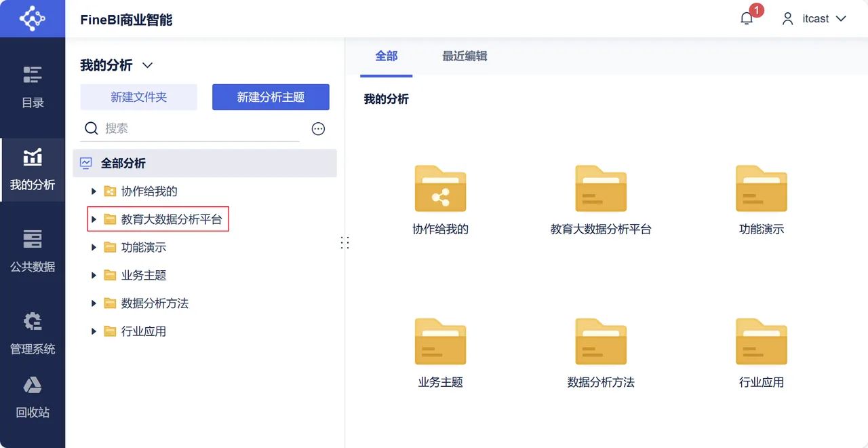Click the 行业应用 label under the folder
This screenshot has width=868, height=448.
click(762, 382)
